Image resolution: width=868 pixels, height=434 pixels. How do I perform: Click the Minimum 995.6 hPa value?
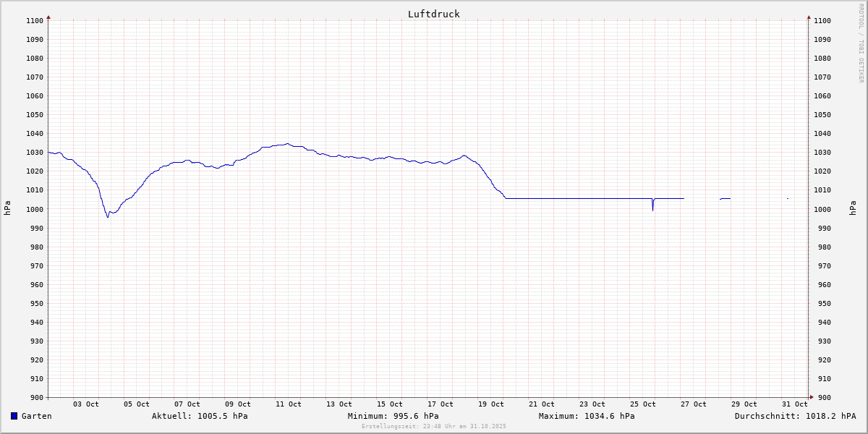(x=393, y=416)
